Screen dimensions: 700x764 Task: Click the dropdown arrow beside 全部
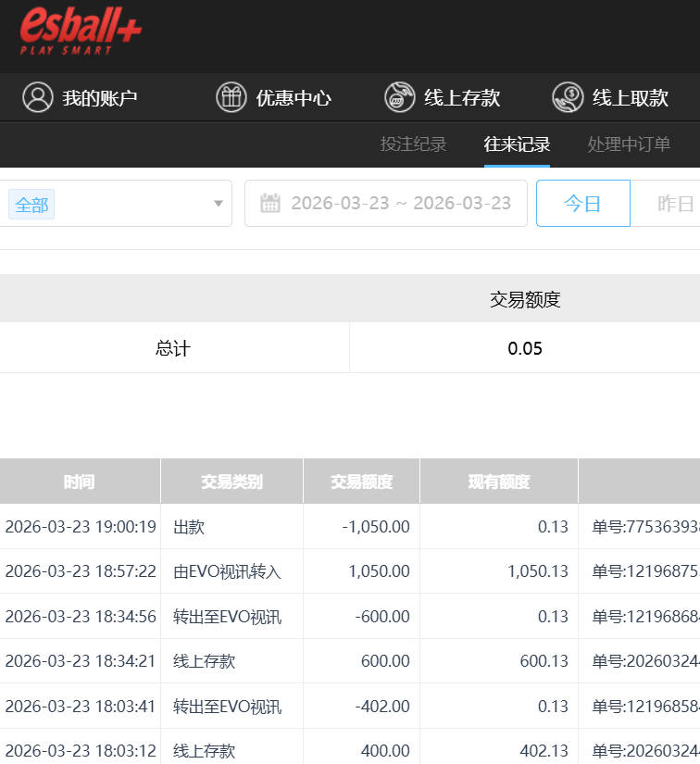(219, 204)
